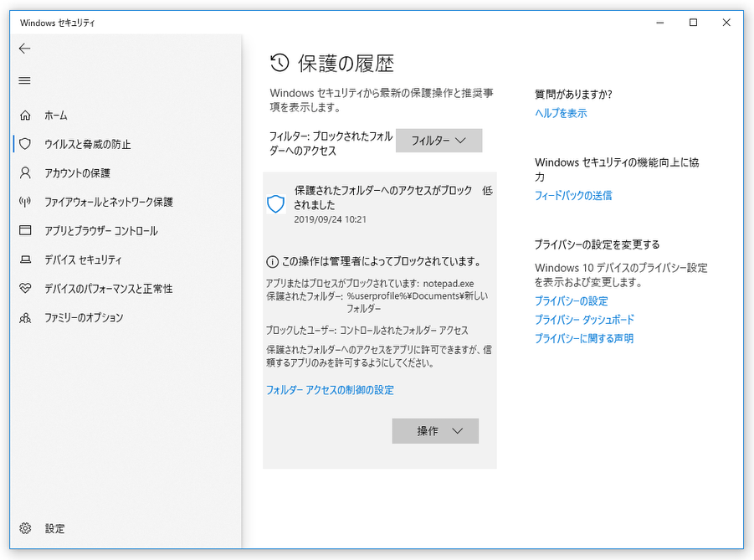Expand the フィルター dropdown

(x=439, y=141)
